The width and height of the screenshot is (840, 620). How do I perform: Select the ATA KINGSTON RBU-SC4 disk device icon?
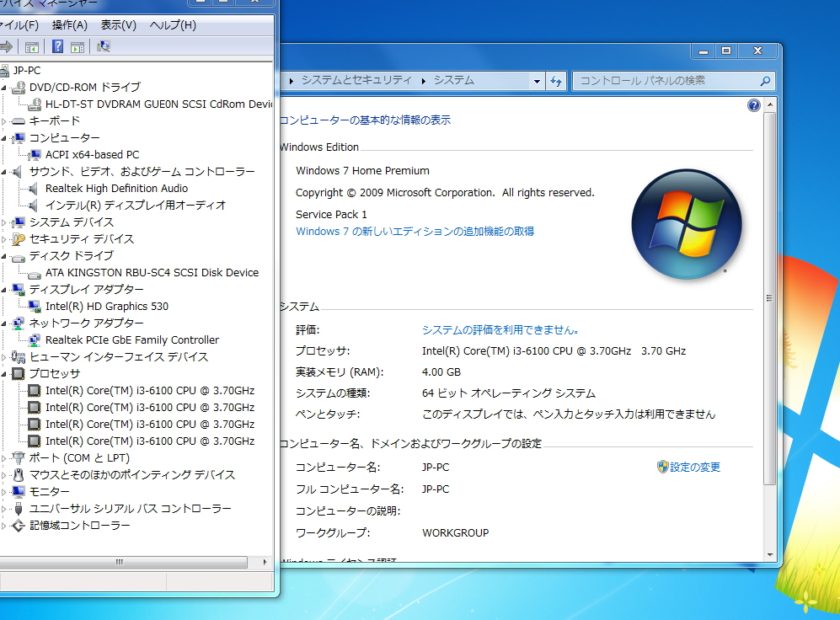(35, 272)
